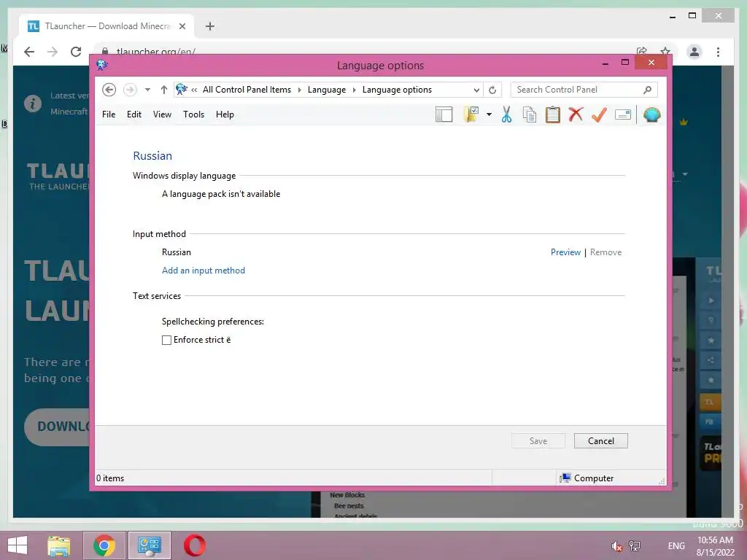Open File Explorer from the taskbar
The height and width of the screenshot is (560, 747).
(59, 545)
